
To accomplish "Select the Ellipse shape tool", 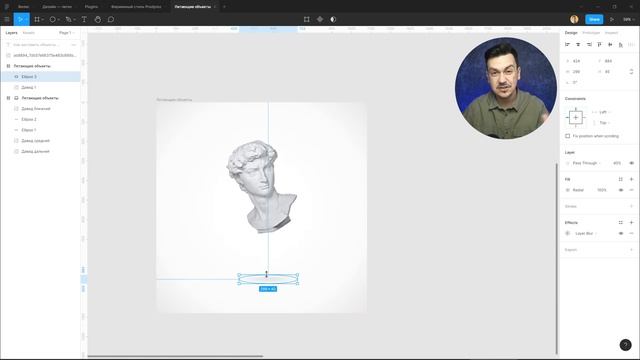I will click(x=52, y=19).
